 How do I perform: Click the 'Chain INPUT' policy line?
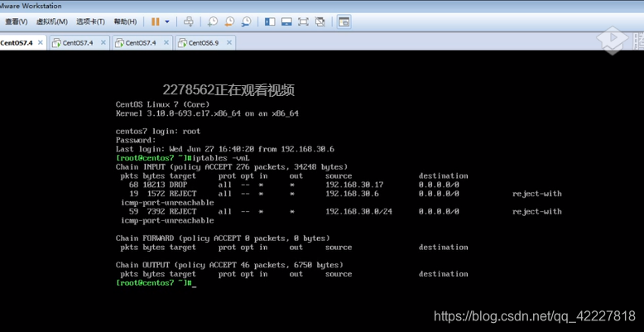tap(232, 166)
